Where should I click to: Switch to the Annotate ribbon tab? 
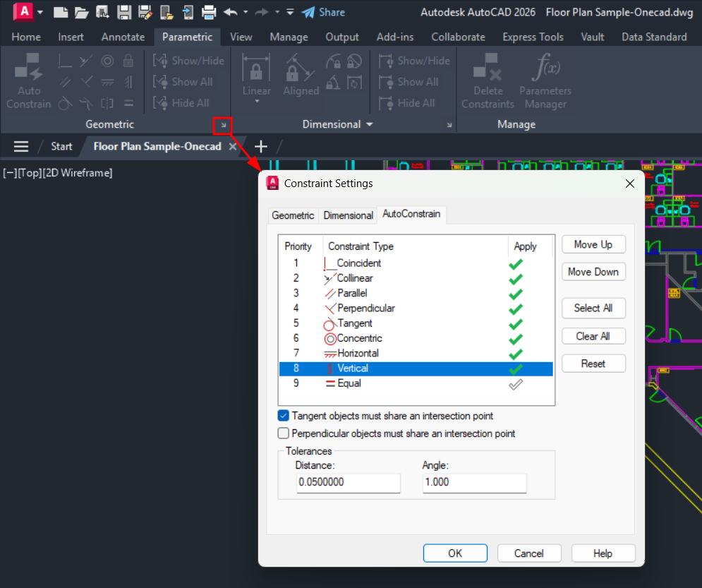click(x=123, y=37)
